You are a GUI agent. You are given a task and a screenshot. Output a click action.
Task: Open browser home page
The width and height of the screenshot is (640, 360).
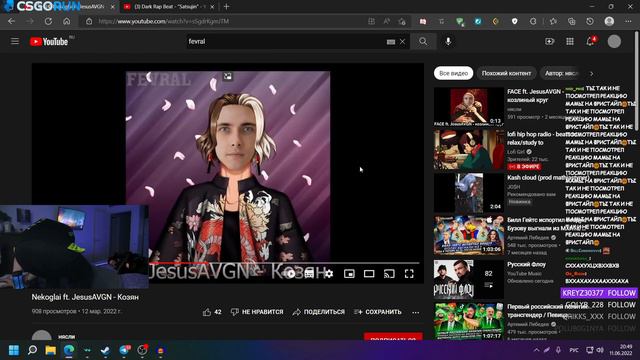click(x=67, y=21)
